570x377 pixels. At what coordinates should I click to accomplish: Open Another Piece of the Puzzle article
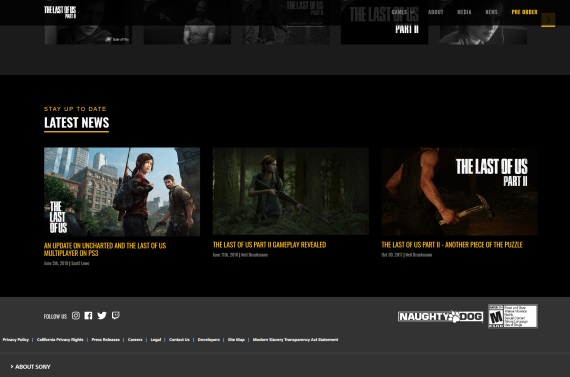coord(452,245)
